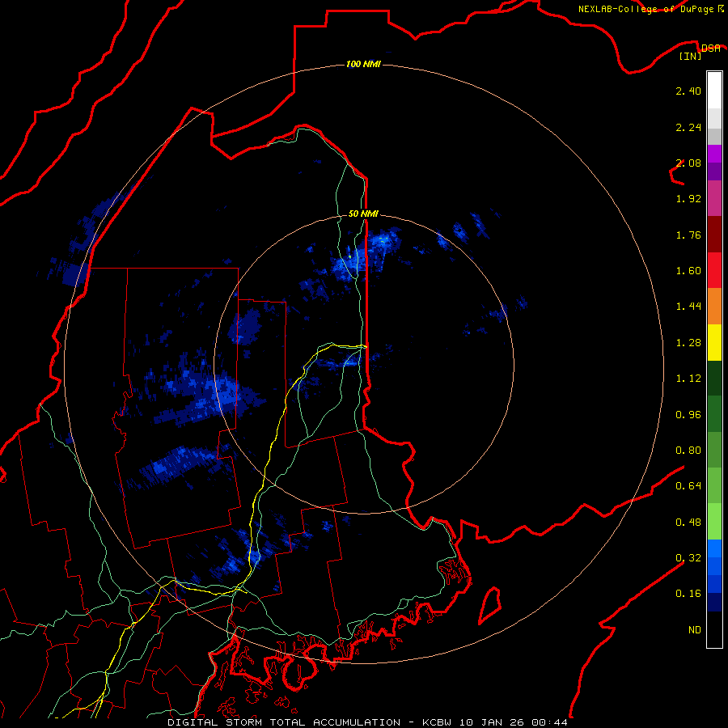This screenshot has width=728, height=728.
Task: Click the bright red legend swatch near 1.60
Action: click(714, 270)
